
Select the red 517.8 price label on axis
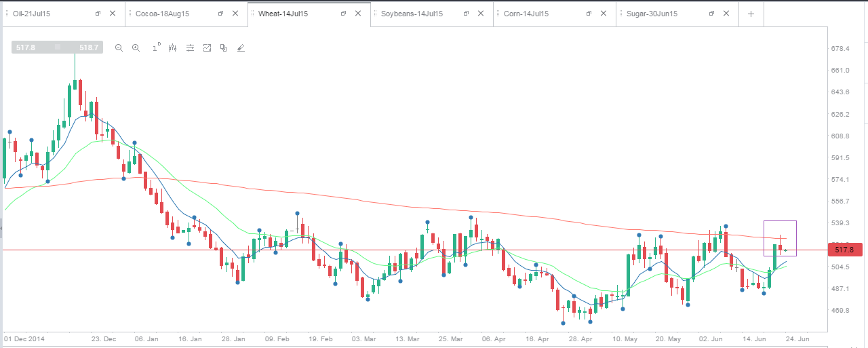click(x=846, y=250)
